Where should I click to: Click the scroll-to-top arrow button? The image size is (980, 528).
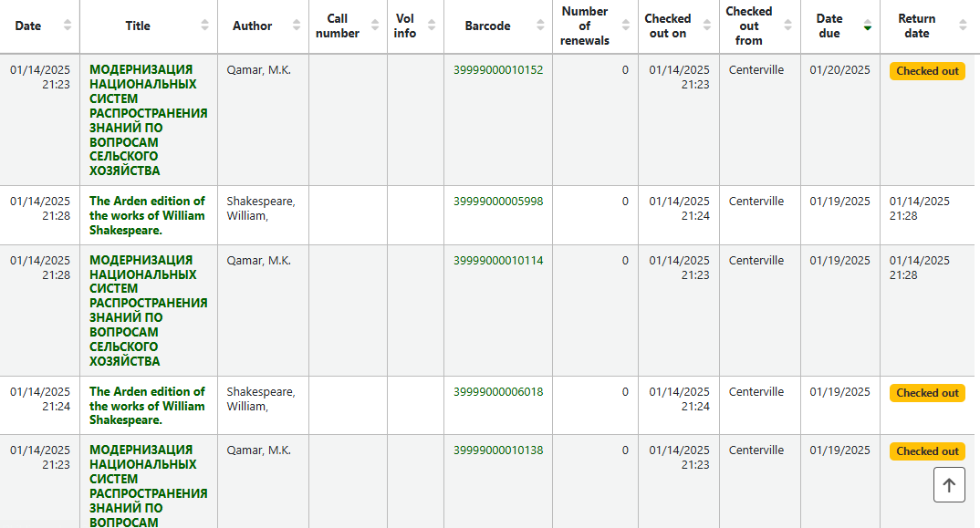pyautogui.click(x=949, y=485)
